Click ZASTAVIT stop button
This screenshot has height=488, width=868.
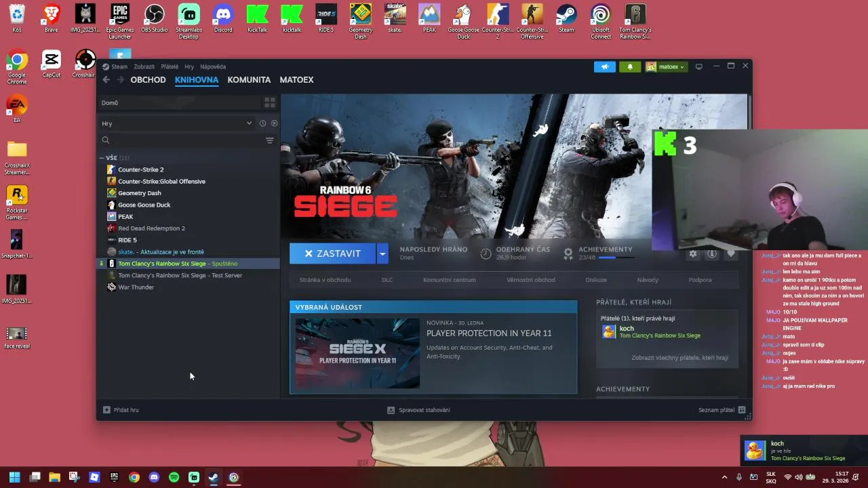click(332, 253)
